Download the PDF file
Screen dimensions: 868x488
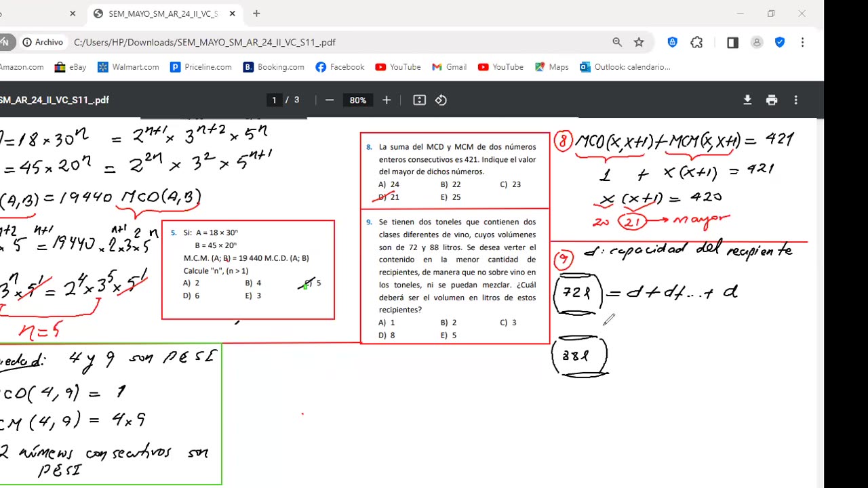point(747,100)
